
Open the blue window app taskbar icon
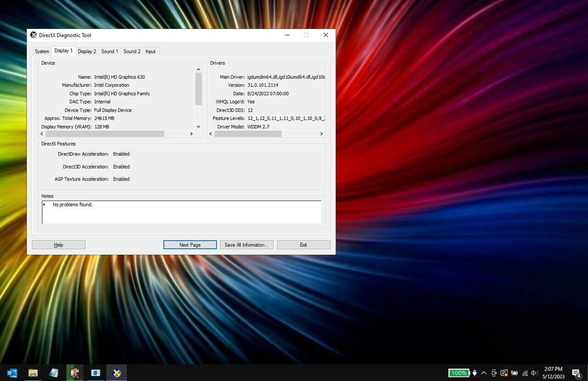(96, 373)
